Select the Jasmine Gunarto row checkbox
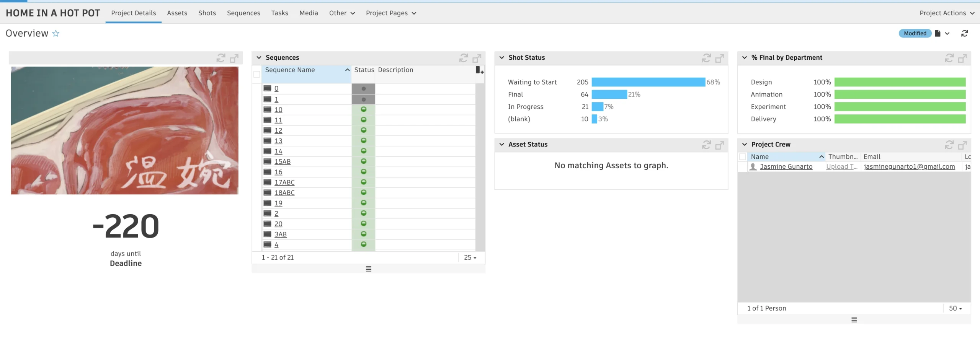Image resolution: width=980 pixels, height=337 pixels. pyautogui.click(x=742, y=167)
